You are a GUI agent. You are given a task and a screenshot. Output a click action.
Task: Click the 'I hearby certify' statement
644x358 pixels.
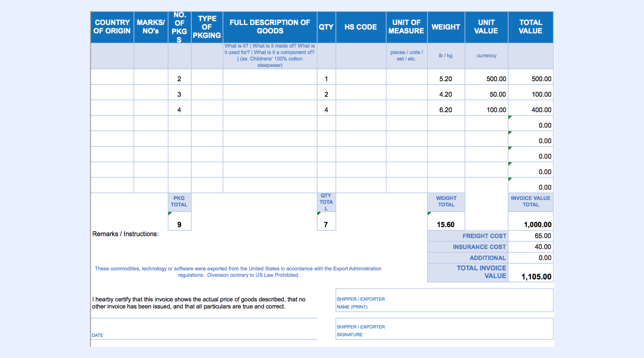199,303
